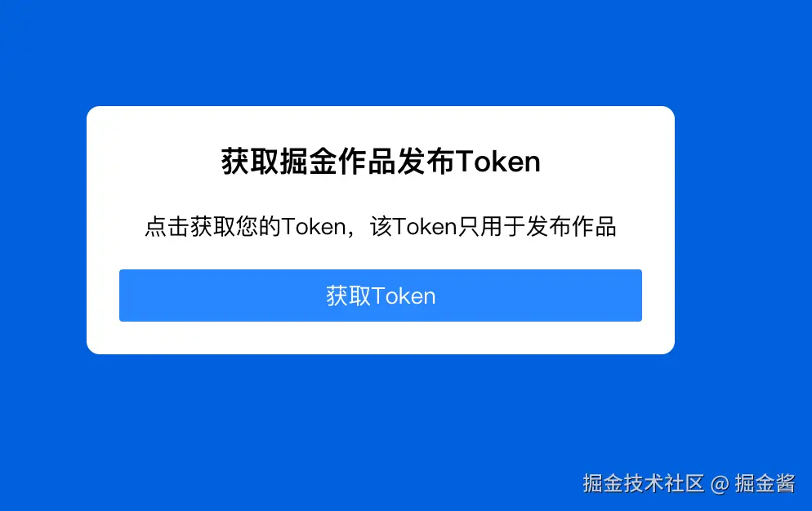Click the blue background above the white card
The height and width of the screenshot is (511, 812).
click(380, 51)
